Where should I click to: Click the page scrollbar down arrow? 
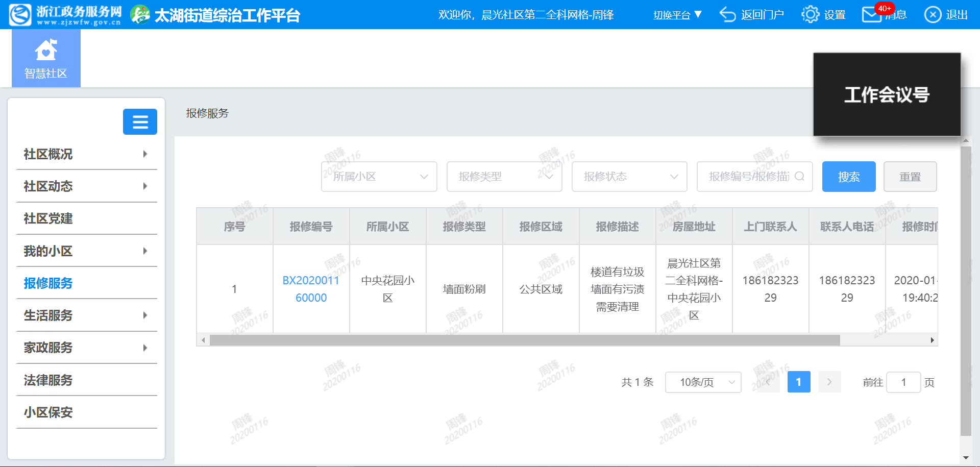966,458
